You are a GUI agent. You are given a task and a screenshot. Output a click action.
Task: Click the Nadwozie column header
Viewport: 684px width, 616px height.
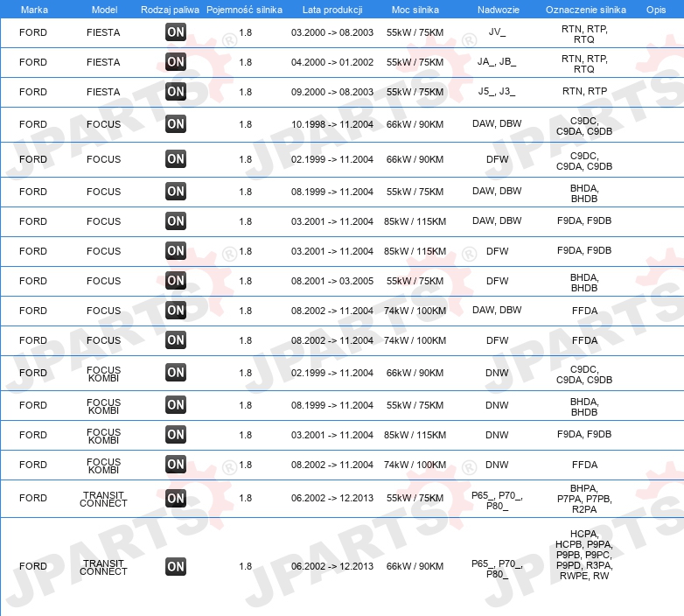tap(499, 10)
